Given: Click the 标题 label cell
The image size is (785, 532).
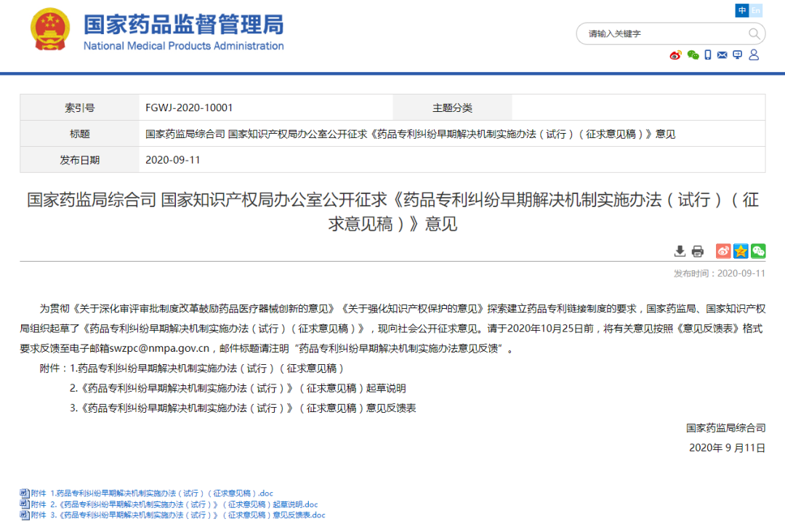Looking at the screenshot, I should point(80,134).
